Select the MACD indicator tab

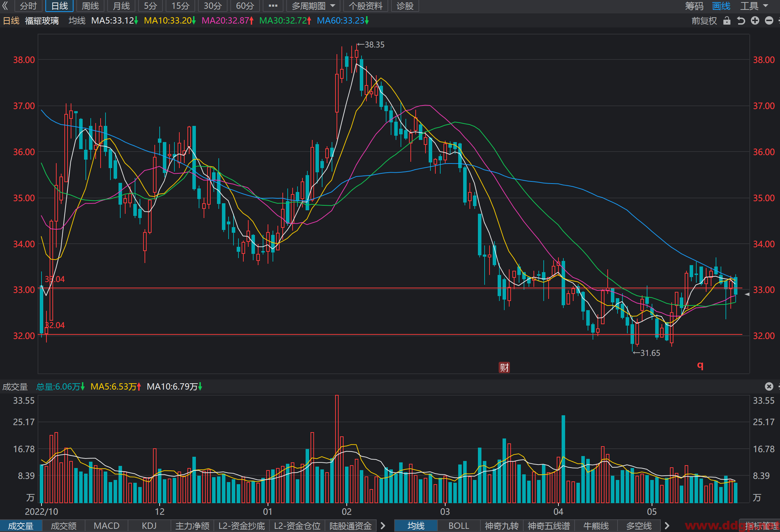[x=107, y=526]
